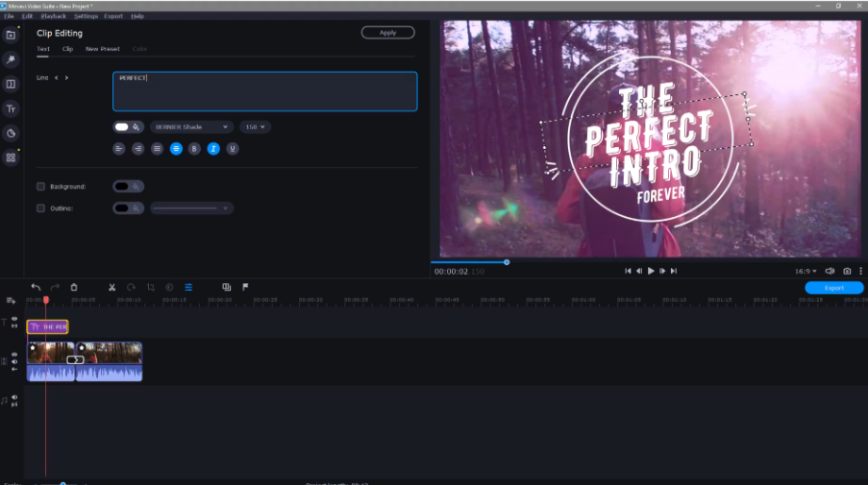Click the Transition wizard icon
This screenshot has height=485, width=868.
227,287
